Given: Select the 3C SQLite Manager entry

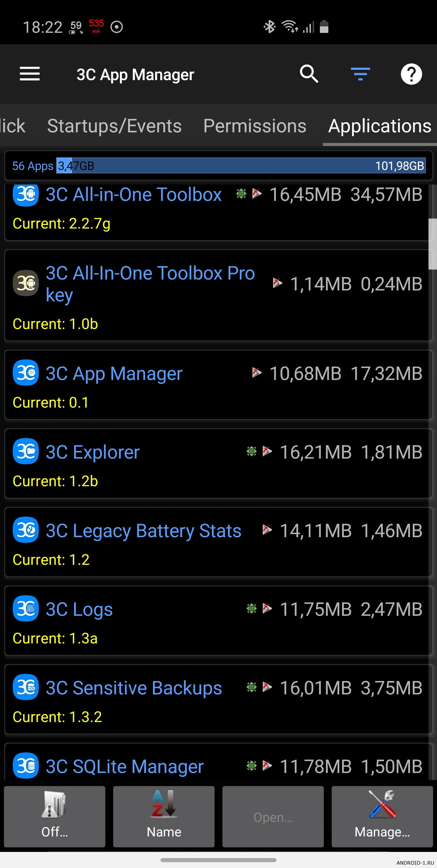Looking at the screenshot, I should coord(218,761).
